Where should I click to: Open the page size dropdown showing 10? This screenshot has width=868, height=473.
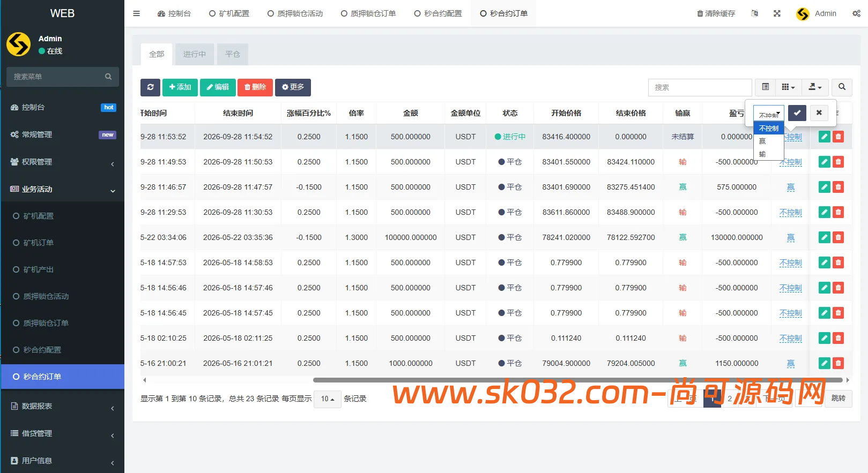point(327,399)
